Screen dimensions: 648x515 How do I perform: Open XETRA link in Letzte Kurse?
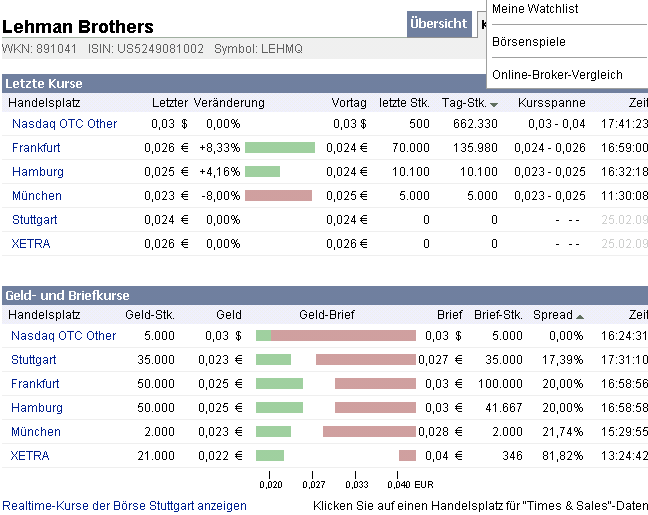click(31, 244)
